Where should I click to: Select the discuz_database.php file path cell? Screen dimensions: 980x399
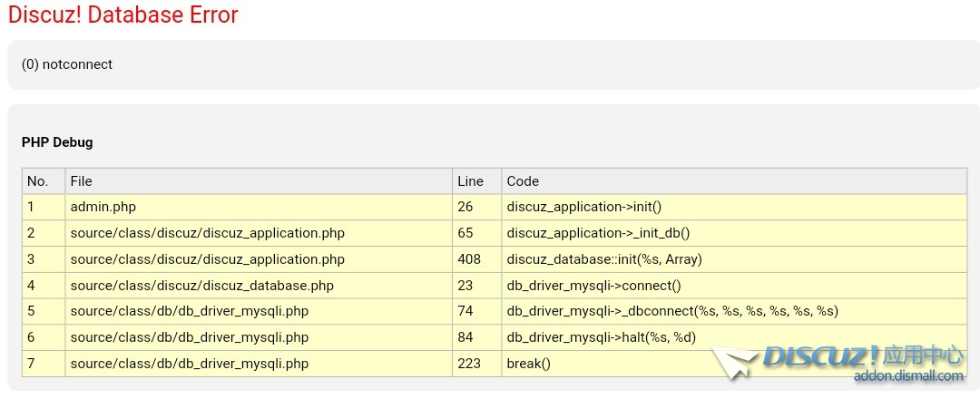coord(201,286)
